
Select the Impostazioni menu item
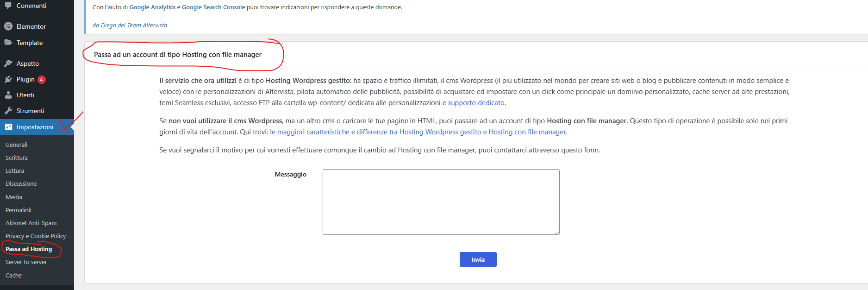[37, 127]
